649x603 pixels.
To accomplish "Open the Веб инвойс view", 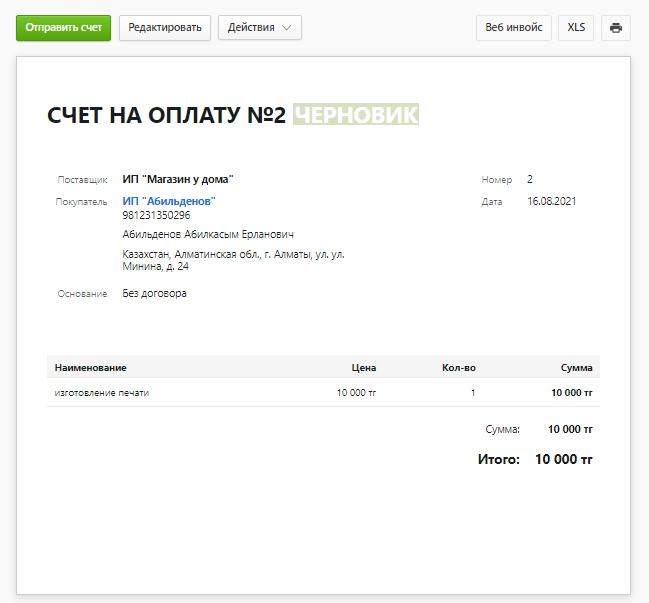I will [x=513, y=27].
